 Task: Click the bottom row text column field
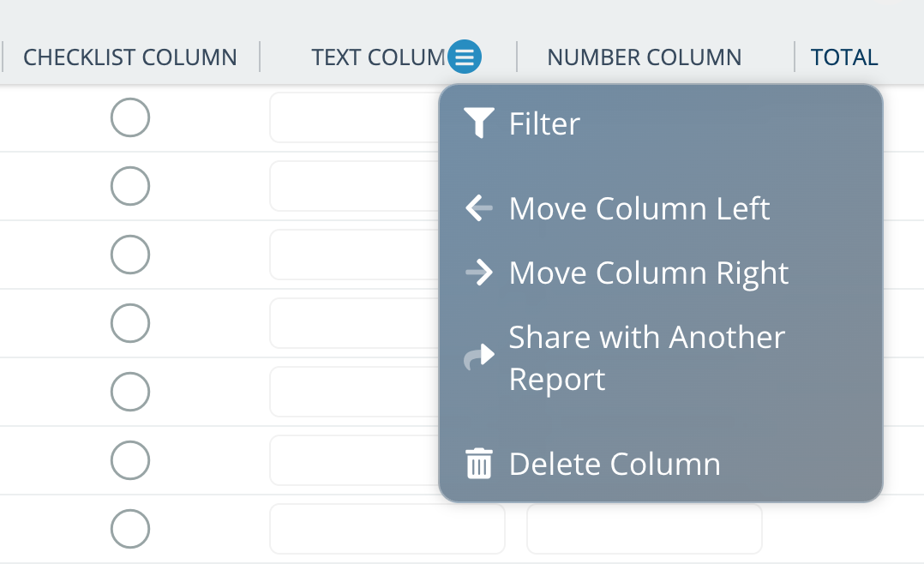point(387,529)
